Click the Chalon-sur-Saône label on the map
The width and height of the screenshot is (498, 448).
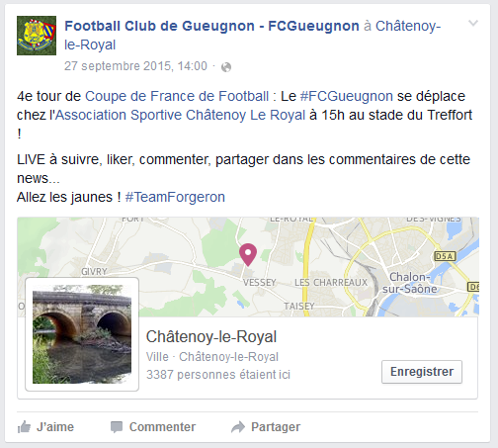(x=409, y=283)
